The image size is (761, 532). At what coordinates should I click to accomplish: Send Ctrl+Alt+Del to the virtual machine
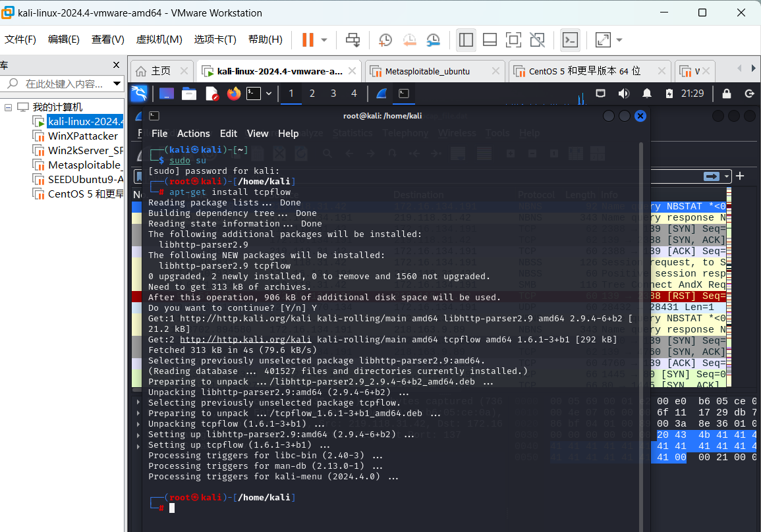coord(353,40)
